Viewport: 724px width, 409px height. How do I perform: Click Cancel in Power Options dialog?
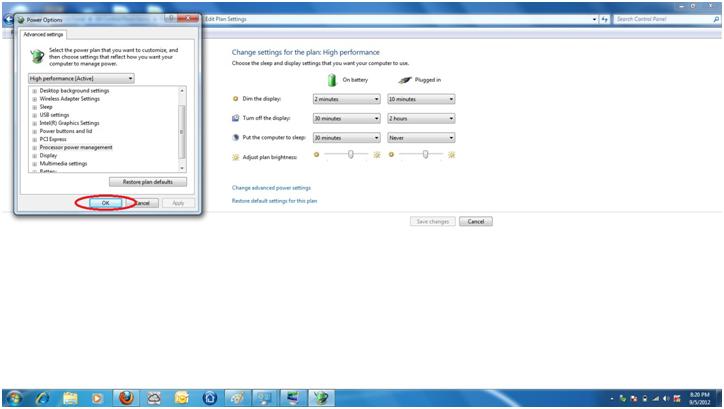coord(143,203)
